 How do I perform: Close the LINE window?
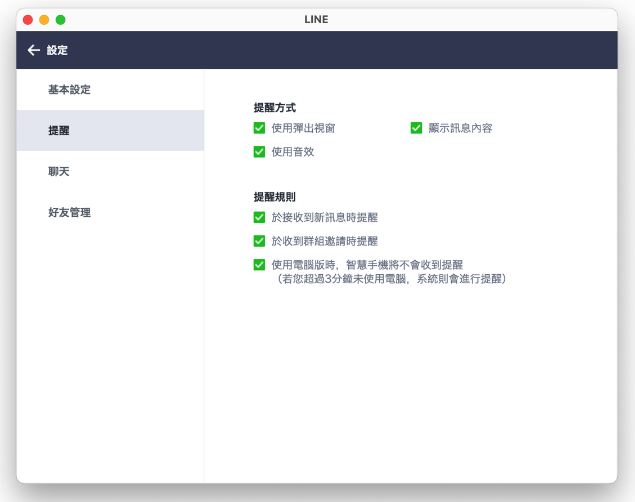(28, 20)
